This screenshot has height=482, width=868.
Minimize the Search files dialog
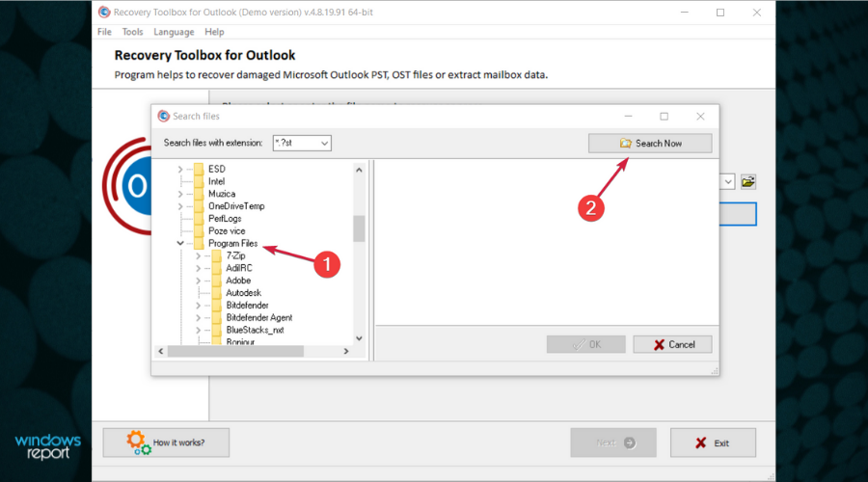point(628,117)
